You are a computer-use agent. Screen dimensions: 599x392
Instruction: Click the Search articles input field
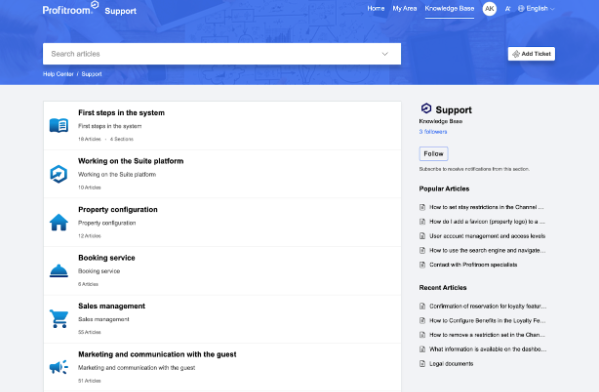222,54
